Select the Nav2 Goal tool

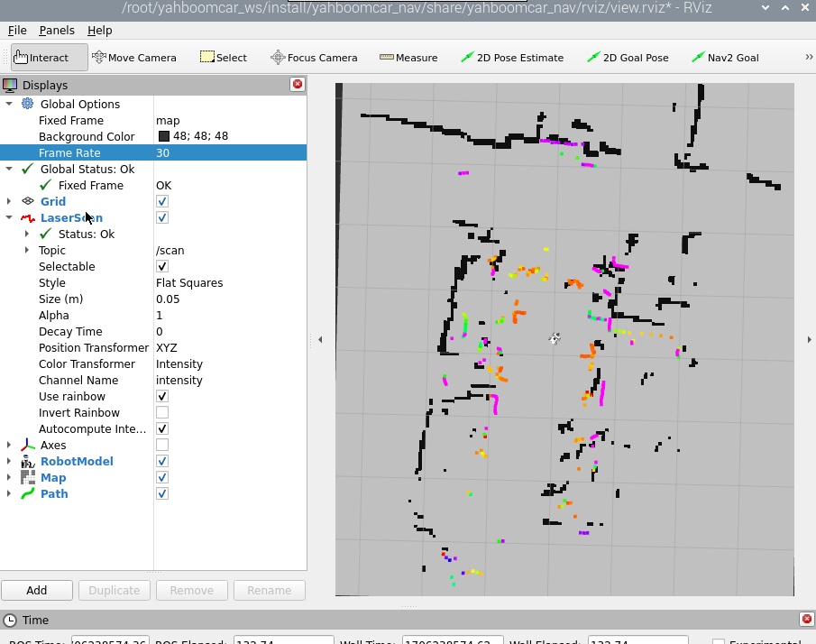click(x=725, y=57)
